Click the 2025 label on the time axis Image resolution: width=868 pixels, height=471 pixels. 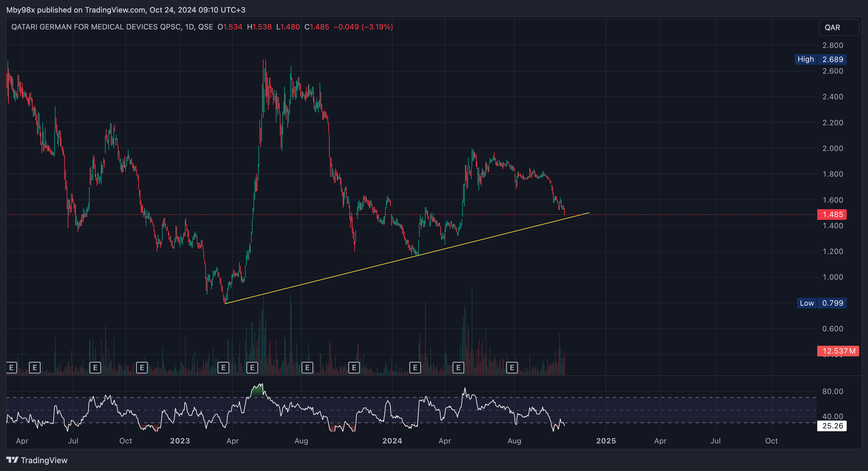pyautogui.click(x=606, y=441)
